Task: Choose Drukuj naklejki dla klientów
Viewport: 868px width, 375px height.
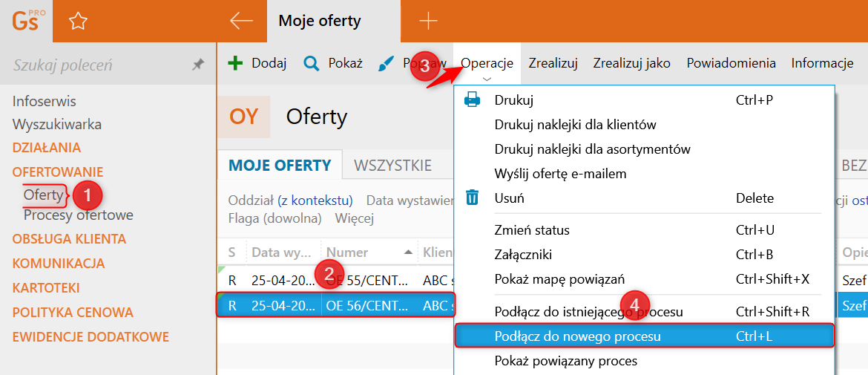Action: pos(576,125)
